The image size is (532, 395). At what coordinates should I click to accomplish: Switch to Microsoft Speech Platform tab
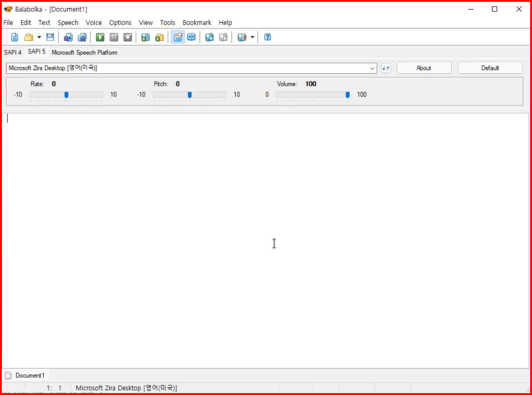(85, 52)
